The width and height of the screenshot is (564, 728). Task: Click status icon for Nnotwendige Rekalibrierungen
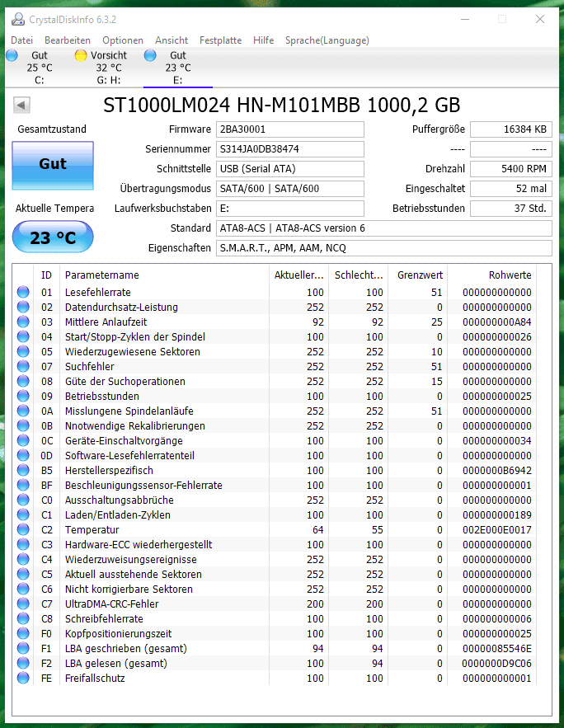point(23,425)
